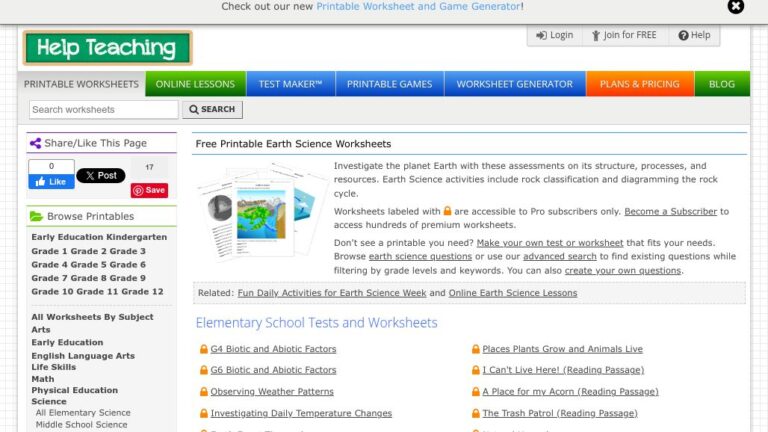
Task: Click the Help Teaching logo
Action: tap(107, 48)
